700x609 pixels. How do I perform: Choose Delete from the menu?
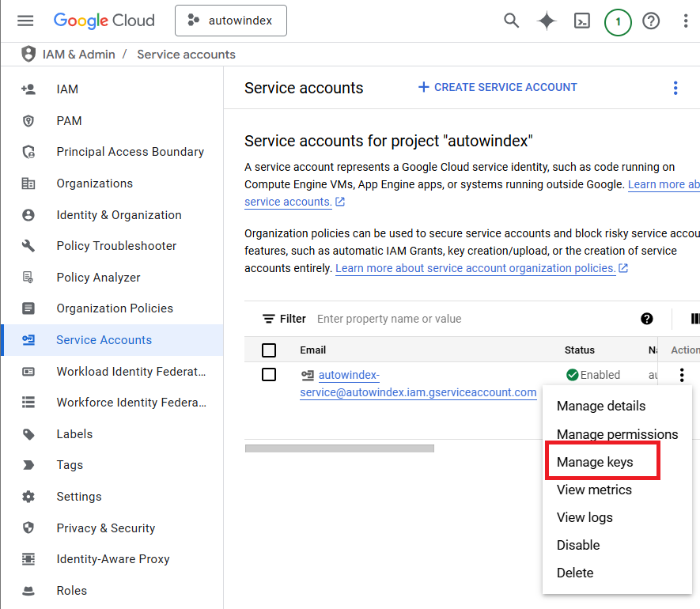[618, 573]
